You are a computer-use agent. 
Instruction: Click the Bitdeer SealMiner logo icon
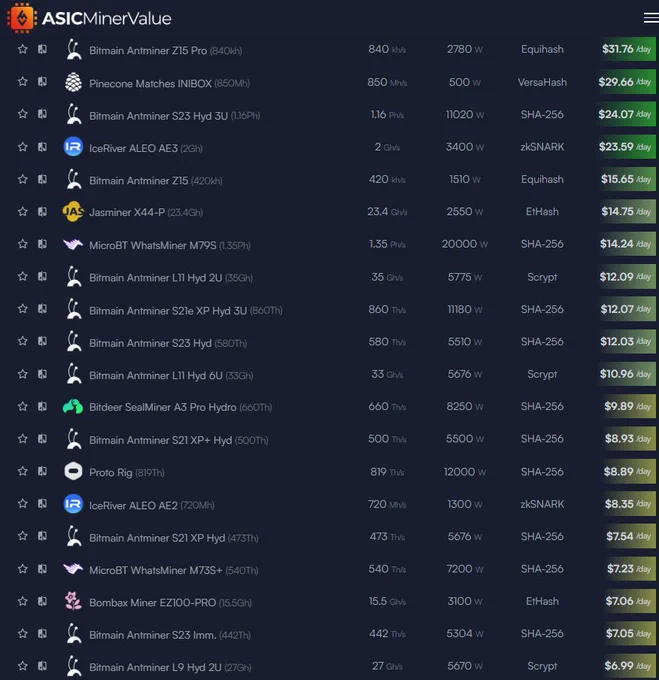pos(73,406)
